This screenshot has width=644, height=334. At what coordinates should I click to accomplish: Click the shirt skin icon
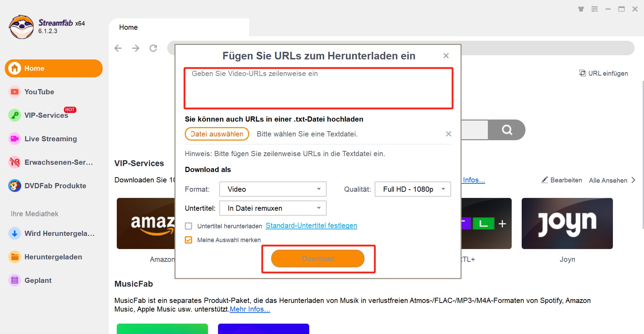(581, 9)
